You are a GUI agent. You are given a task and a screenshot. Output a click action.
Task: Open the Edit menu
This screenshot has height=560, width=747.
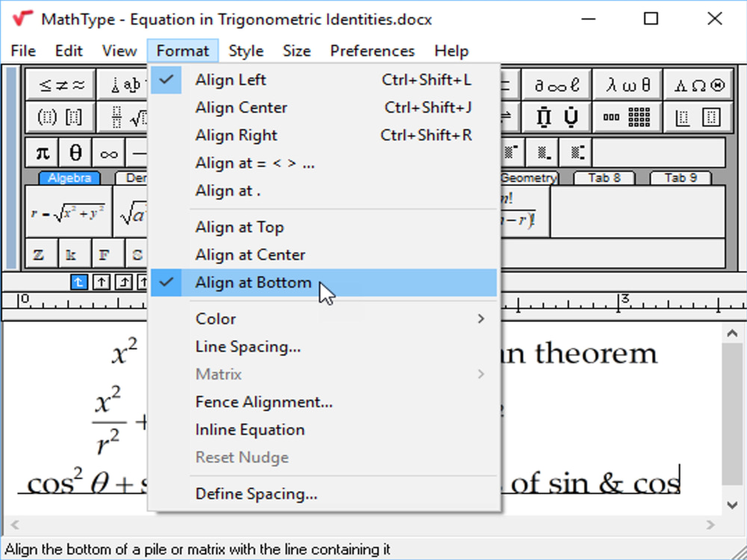coord(69,51)
